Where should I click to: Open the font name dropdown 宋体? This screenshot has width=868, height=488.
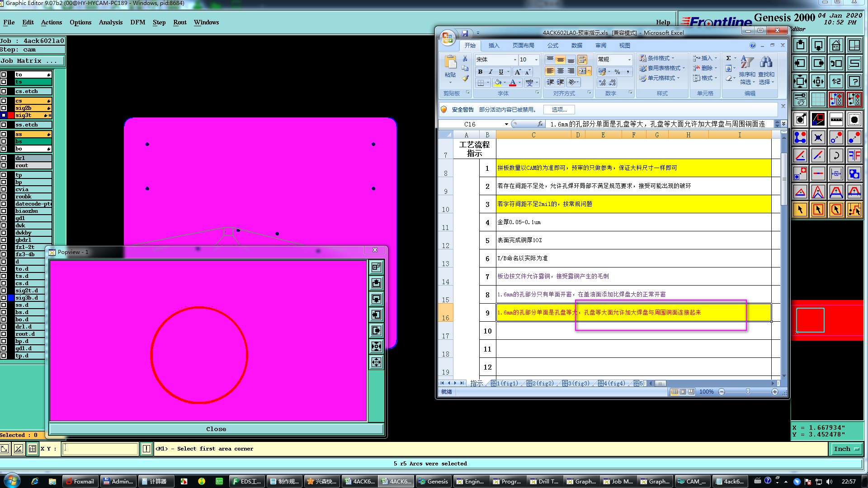click(x=514, y=60)
